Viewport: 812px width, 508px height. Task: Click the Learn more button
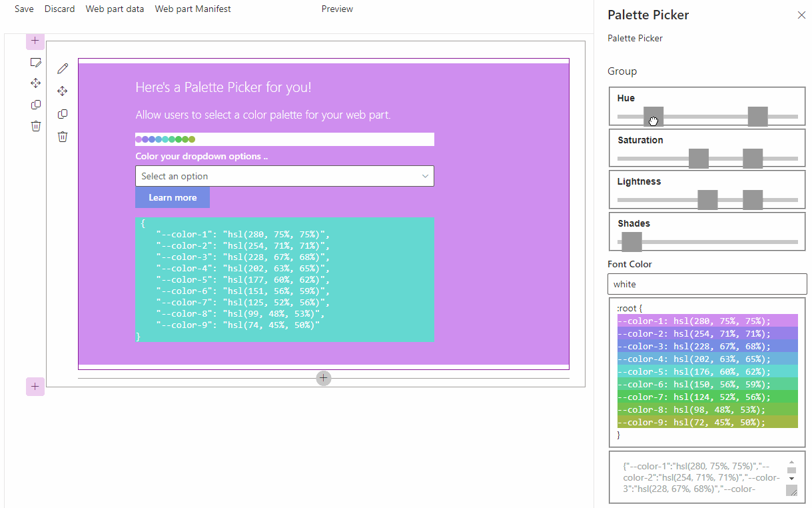[173, 197]
